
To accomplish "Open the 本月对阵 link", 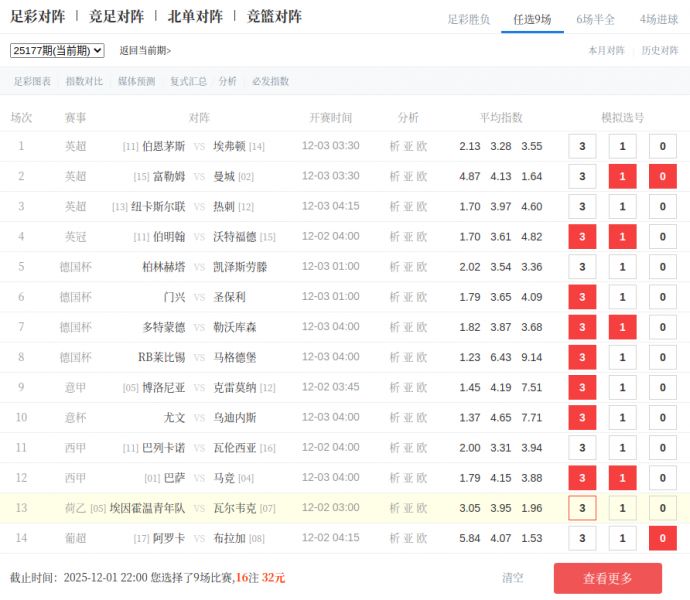I will tap(606, 50).
